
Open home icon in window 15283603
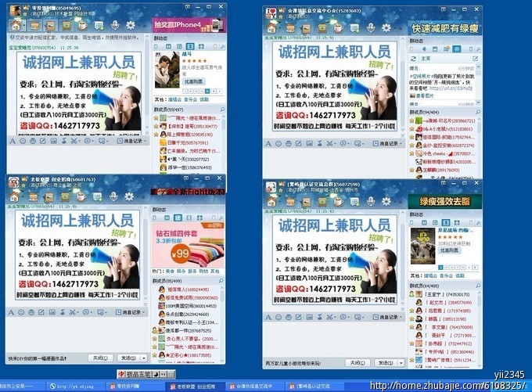271,27
